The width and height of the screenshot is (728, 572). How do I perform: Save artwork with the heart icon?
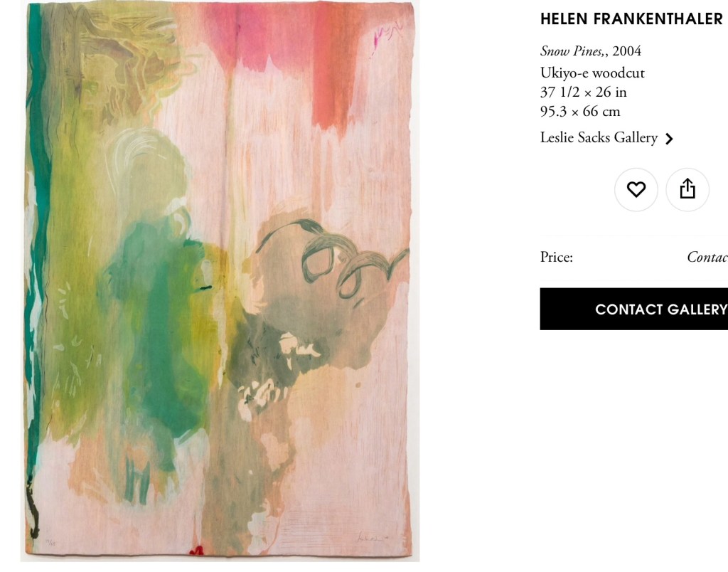636,189
